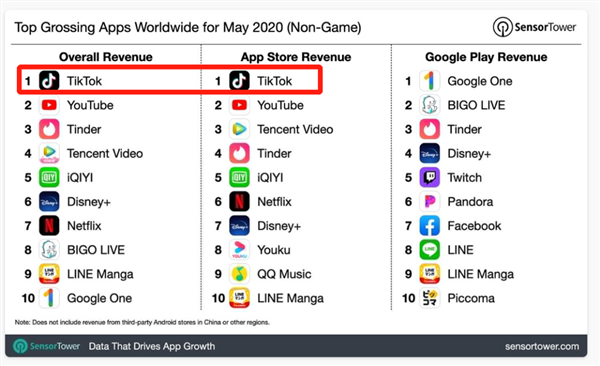Open the sensortower.com link in footer

click(542, 346)
